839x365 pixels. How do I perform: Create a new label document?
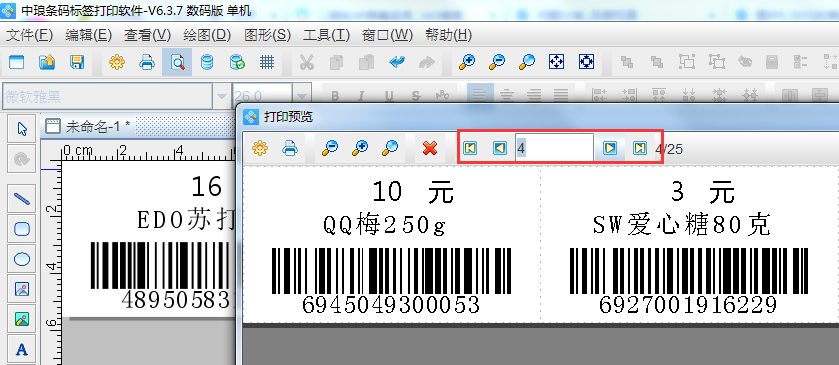point(17,63)
